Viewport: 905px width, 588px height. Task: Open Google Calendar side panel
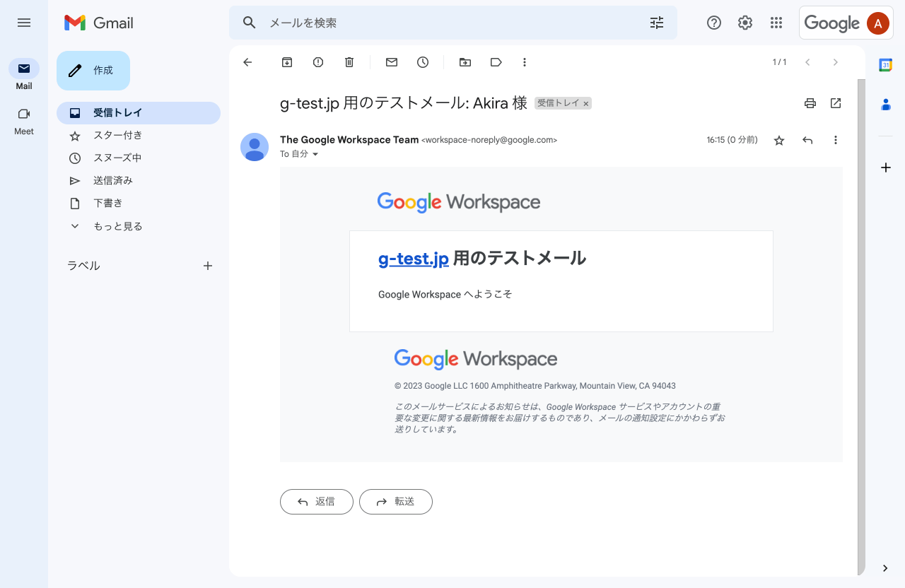(x=885, y=65)
